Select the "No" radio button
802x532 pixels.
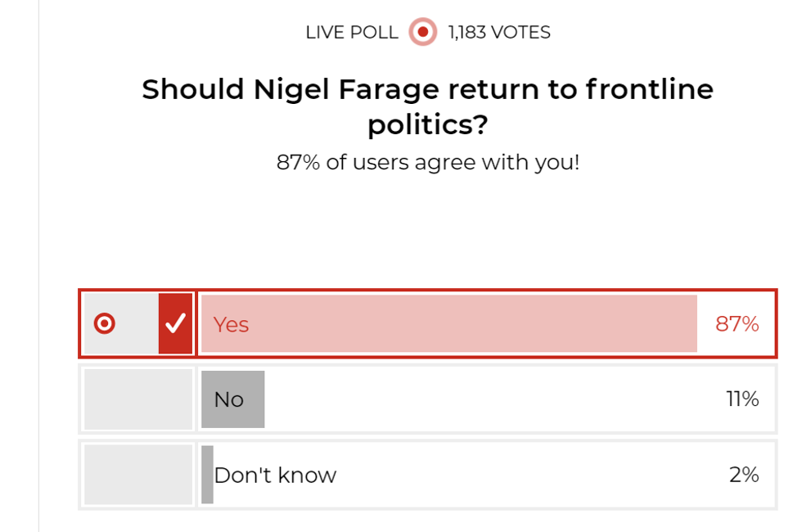[137, 399]
